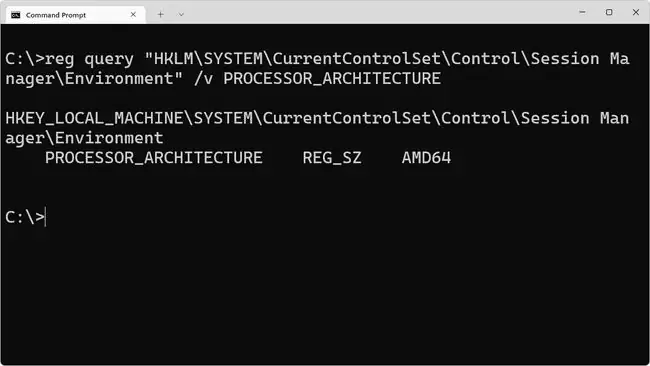Expand the new tab profile dropdown
This screenshot has width=650, height=366.
click(181, 15)
